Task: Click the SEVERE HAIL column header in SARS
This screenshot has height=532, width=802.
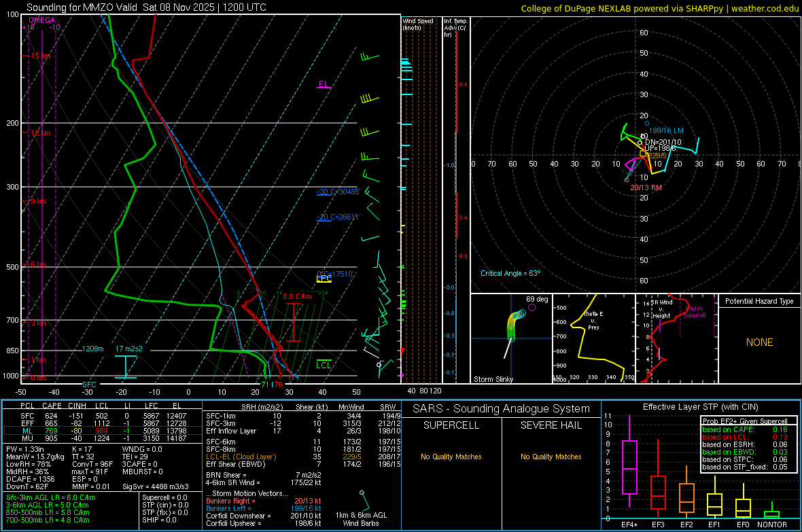Action: pos(551,425)
